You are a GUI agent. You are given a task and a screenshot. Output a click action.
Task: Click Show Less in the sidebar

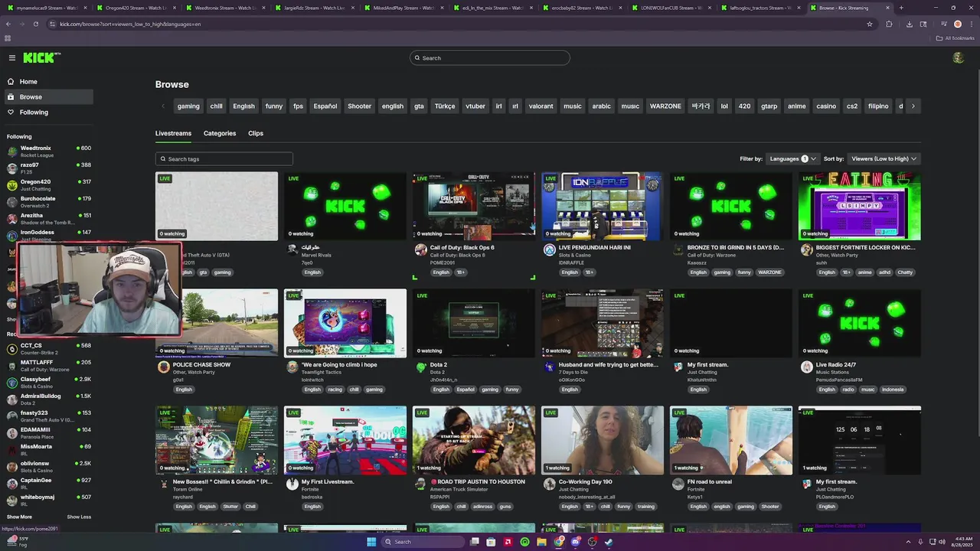[x=79, y=517]
